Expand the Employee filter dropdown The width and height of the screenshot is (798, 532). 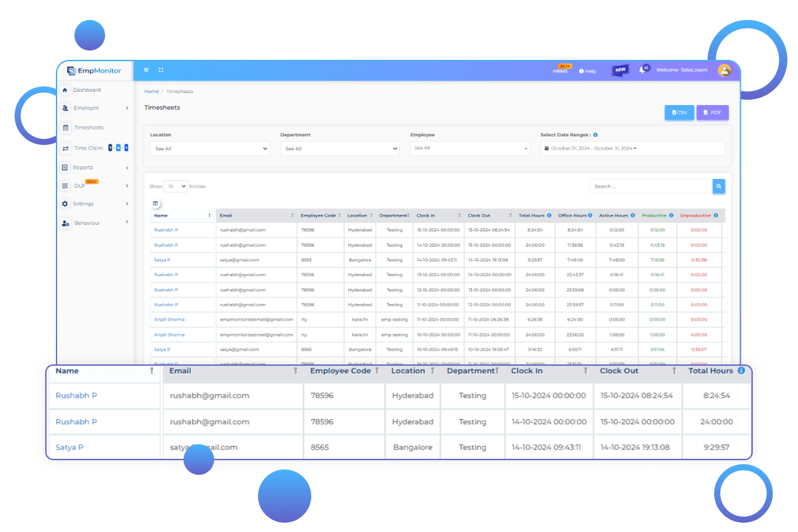469,148
